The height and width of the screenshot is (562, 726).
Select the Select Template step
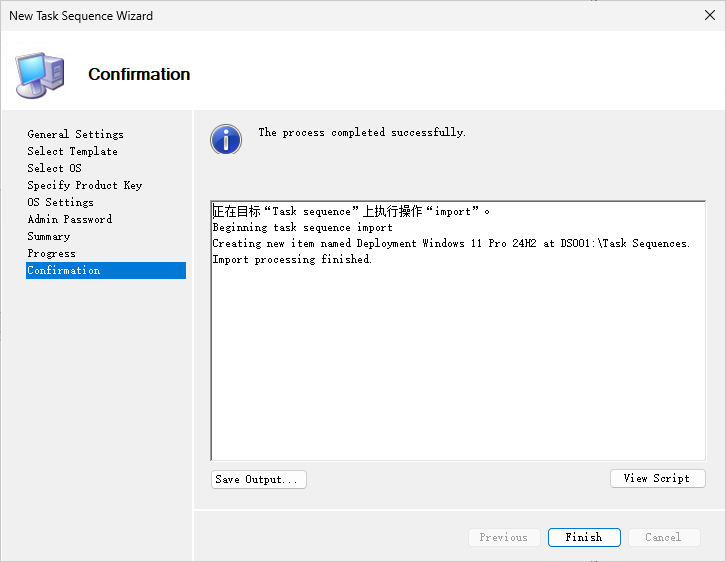72,151
